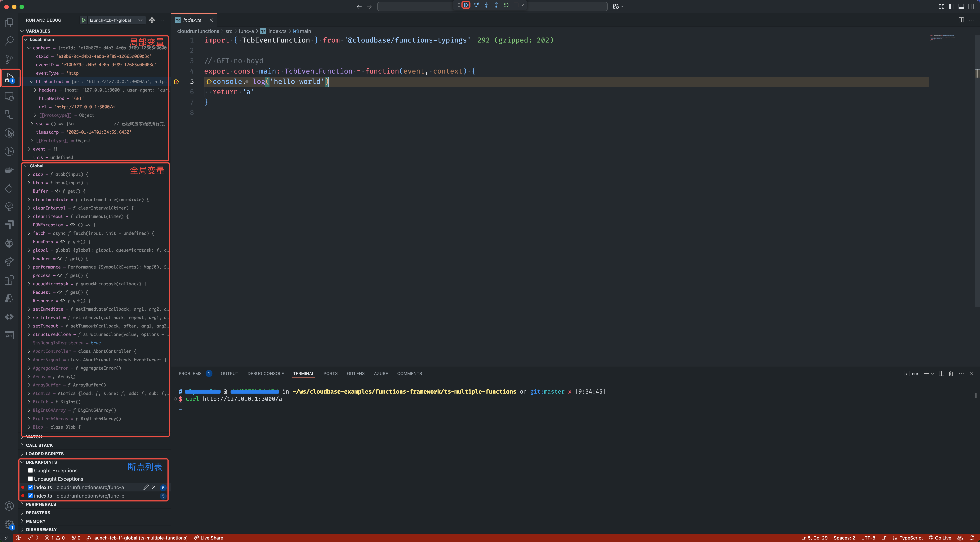Click Go Live in status bar
Image resolution: width=980 pixels, height=542 pixels.
coord(940,538)
